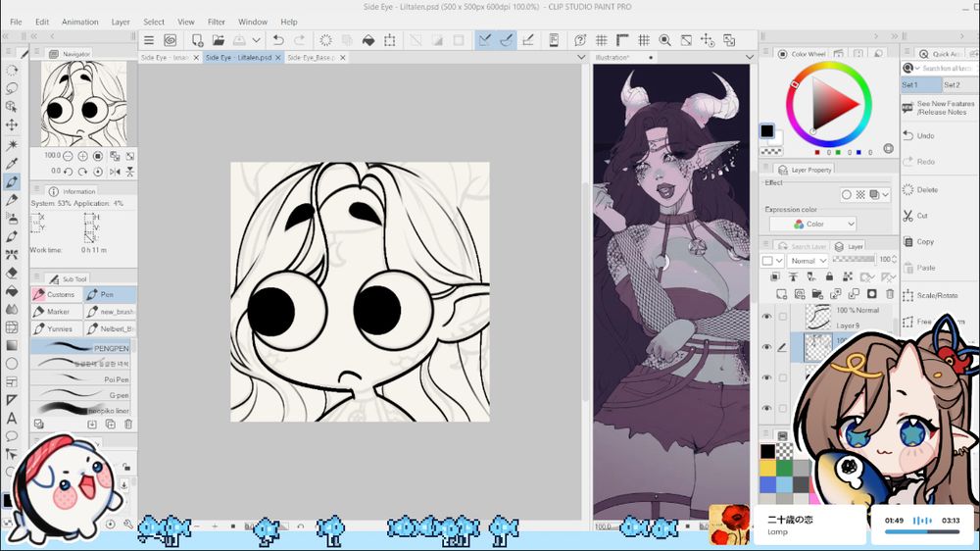This screenshot has height=551, width=980.
Task: Select the Marker sub tool group
Action: (x=56, y=312)
